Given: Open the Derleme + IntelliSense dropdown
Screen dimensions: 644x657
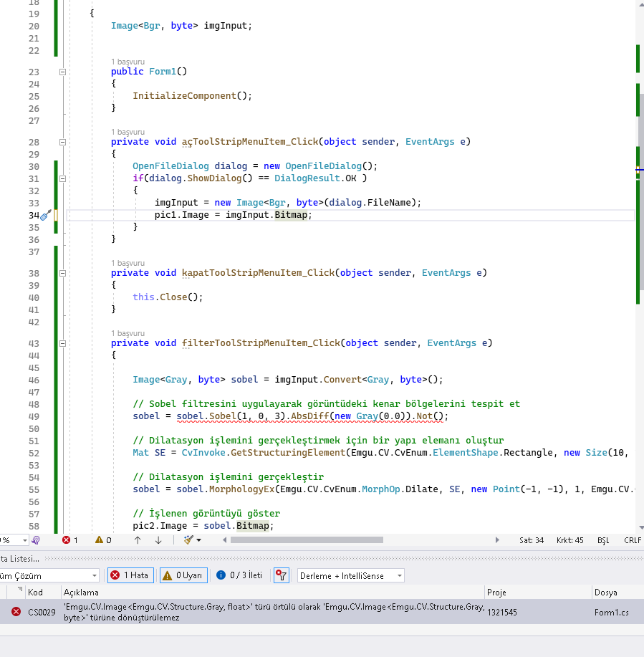Looking at the screenshot, I should 351,576.
